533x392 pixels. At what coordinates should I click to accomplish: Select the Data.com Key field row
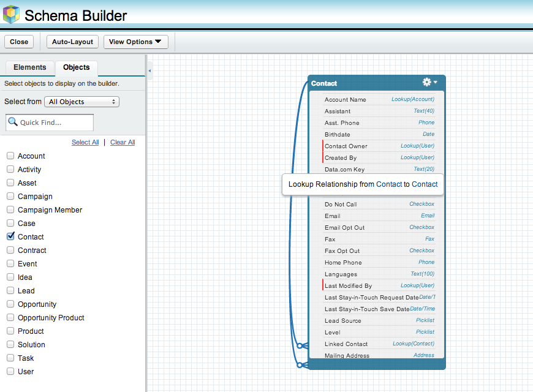pos(379,169)
